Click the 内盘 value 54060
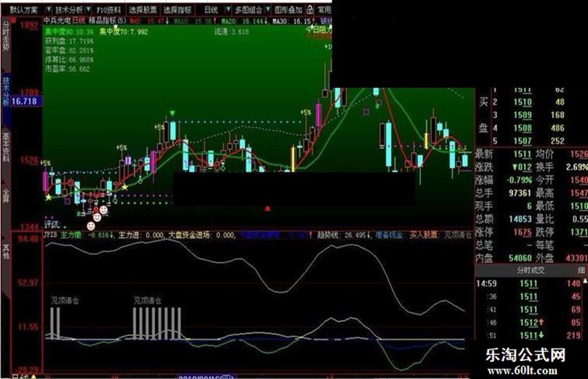Image resolution: width=588 pixels, height=379 pixels. [x=520, y=258]
